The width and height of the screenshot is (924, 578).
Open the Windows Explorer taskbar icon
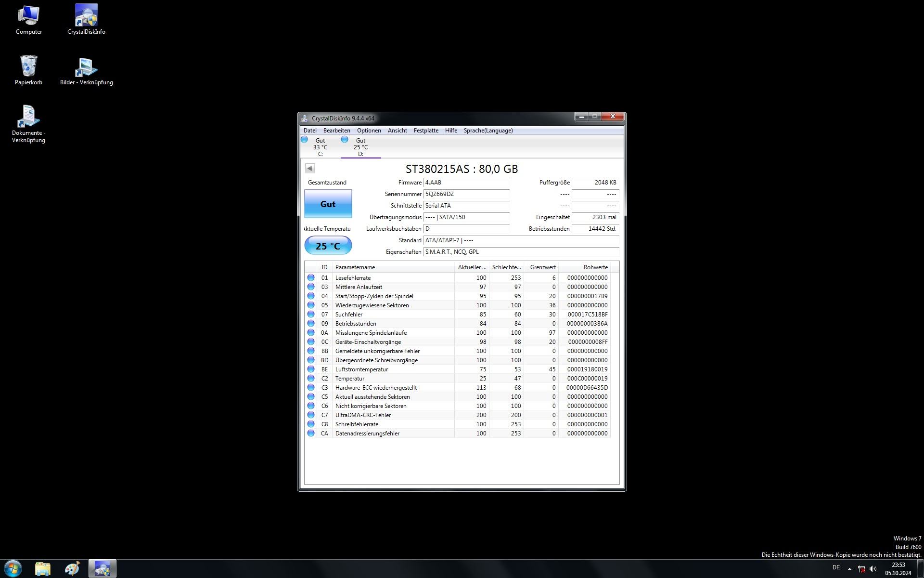42,569
